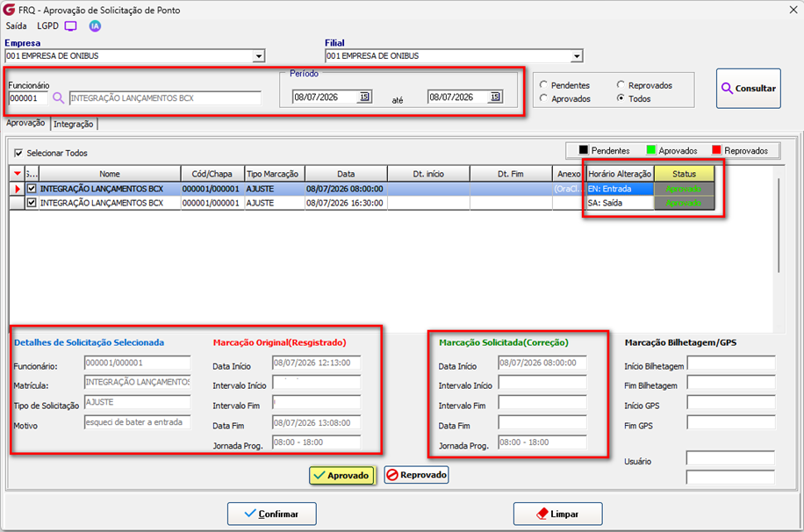Click Aprovado status of Saída row

click(685, 203)
